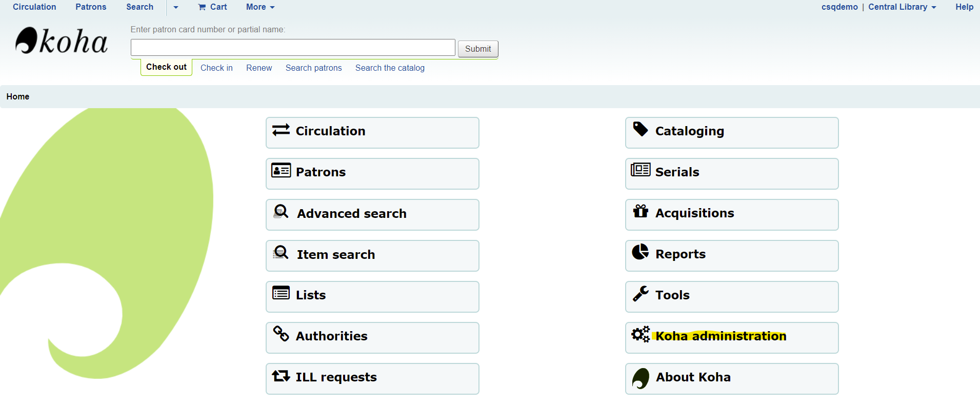Click the Reports pie chart icon
980x406 pixels.
[641, 252]
